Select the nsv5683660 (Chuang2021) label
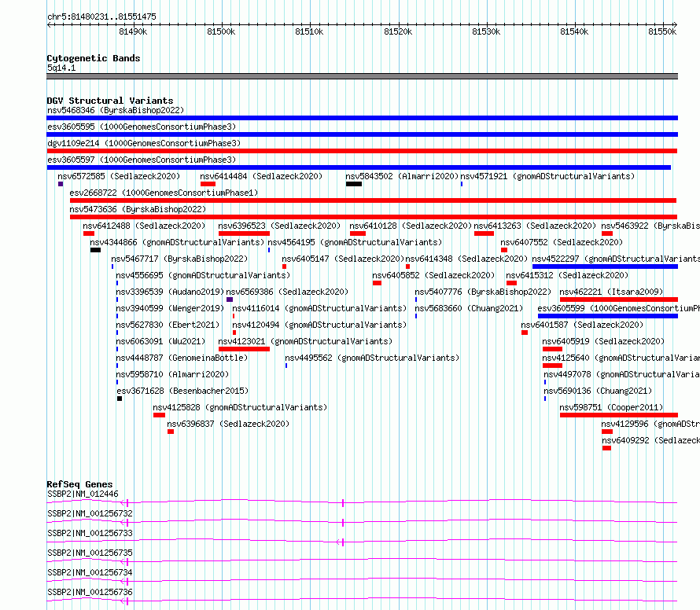 (469, 308)
